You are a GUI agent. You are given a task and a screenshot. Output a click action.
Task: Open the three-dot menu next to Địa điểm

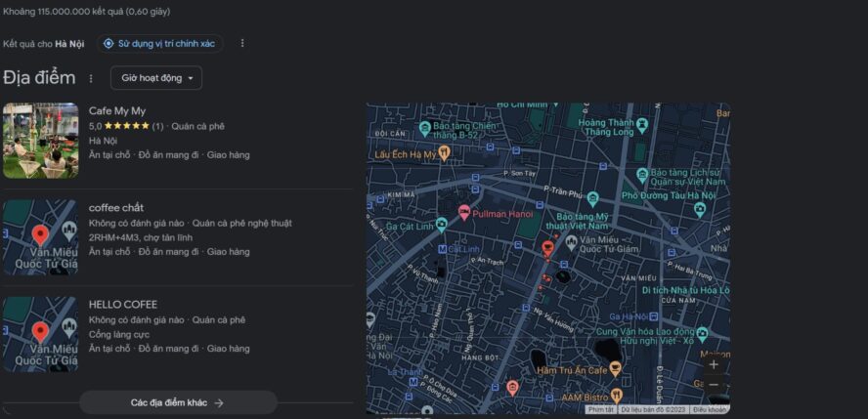pos(91,78)
